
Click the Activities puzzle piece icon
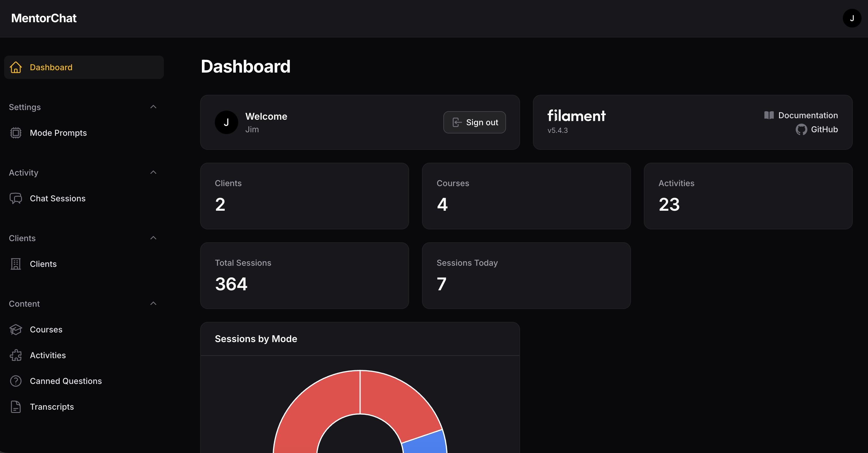pos(16,355)
